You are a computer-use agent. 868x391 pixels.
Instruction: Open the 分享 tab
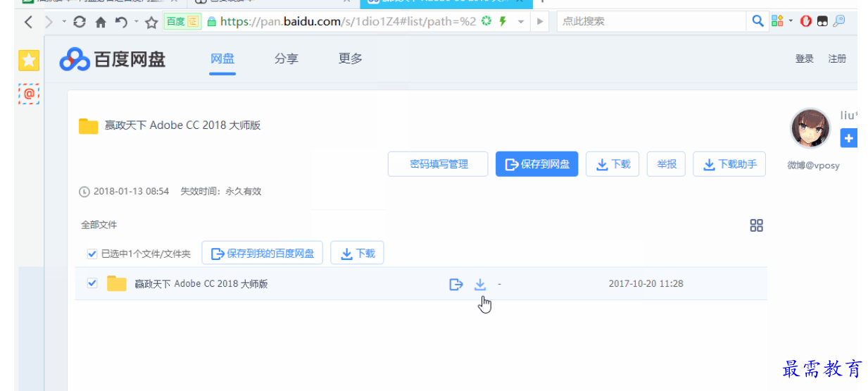pyautogui.click(x=287, y=59)
